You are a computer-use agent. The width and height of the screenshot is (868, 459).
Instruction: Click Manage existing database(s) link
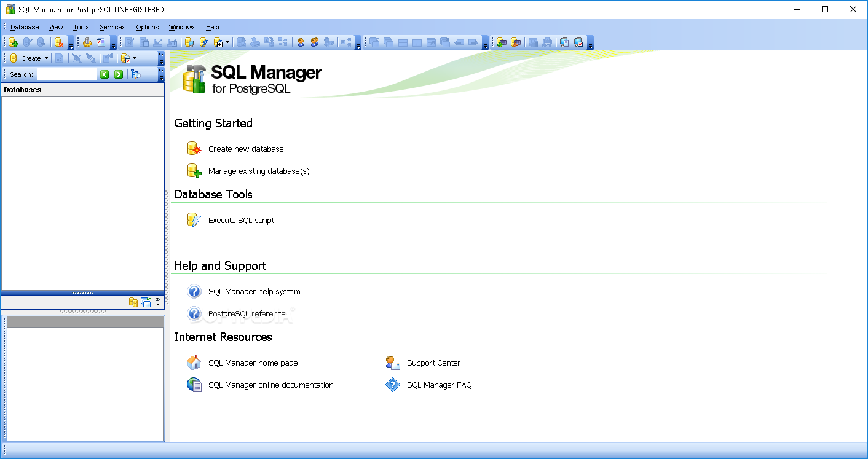[x=259, y=171]
